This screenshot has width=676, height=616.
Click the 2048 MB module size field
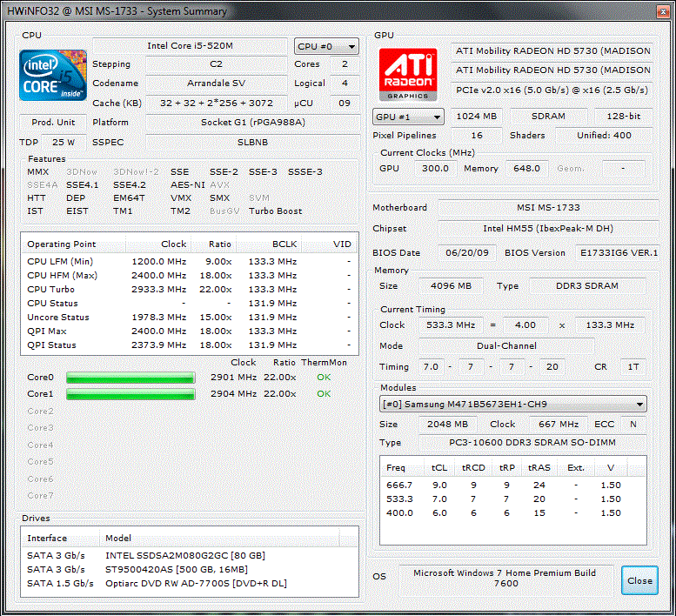point(447,425)
